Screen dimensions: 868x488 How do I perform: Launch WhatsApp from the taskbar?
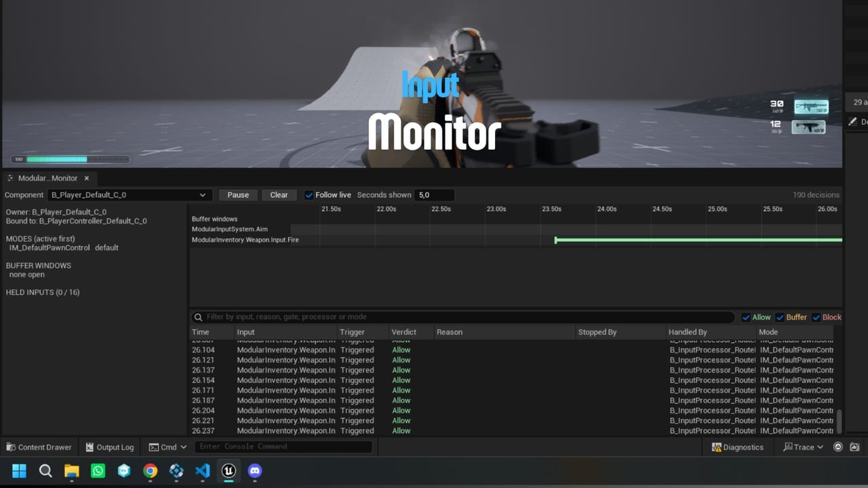point(98,471)
